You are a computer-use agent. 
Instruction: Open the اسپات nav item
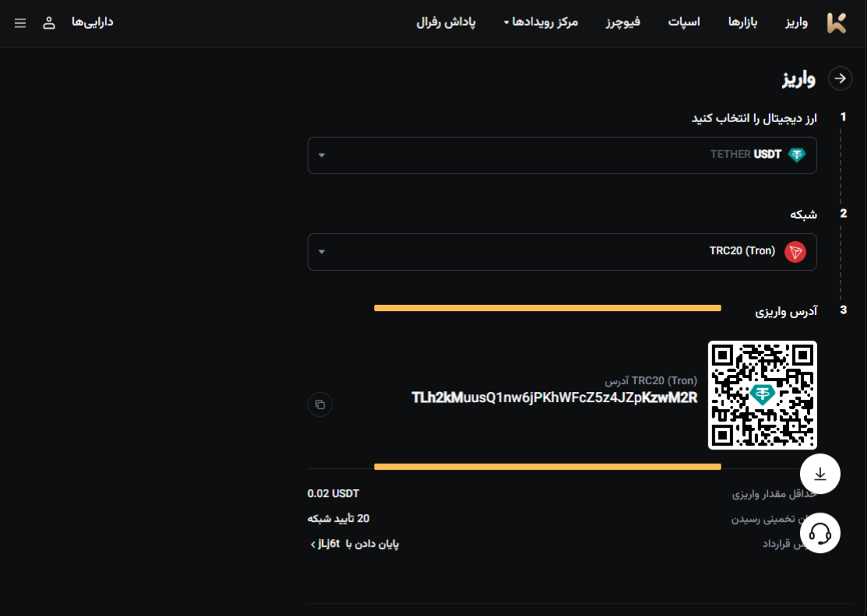684,22
